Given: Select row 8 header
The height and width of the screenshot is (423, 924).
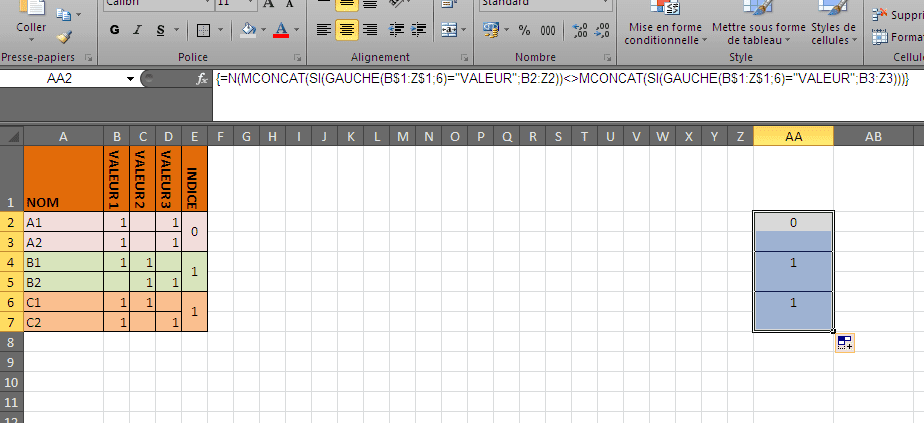Looking at the screenshot, I should (11, 341).
